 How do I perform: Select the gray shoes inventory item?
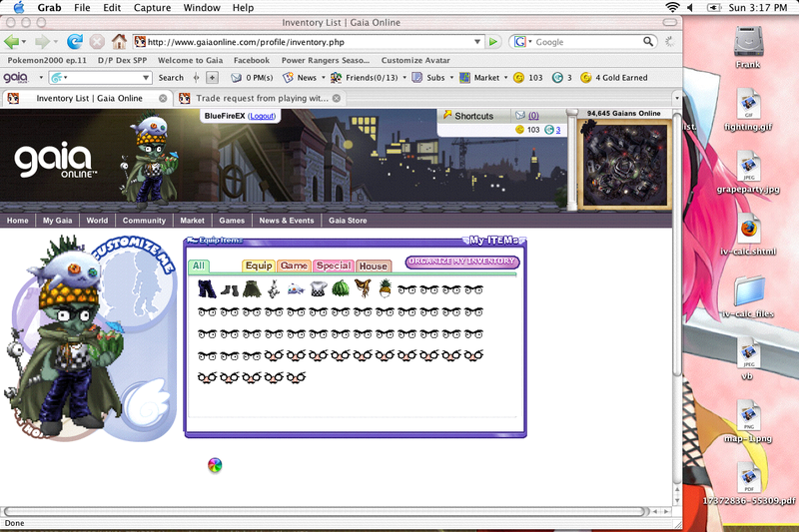point(230,290)
